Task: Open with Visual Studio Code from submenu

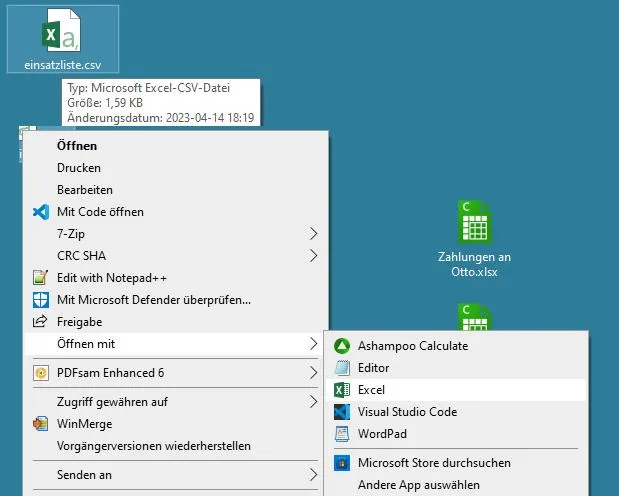Action: tap(456, 412)
